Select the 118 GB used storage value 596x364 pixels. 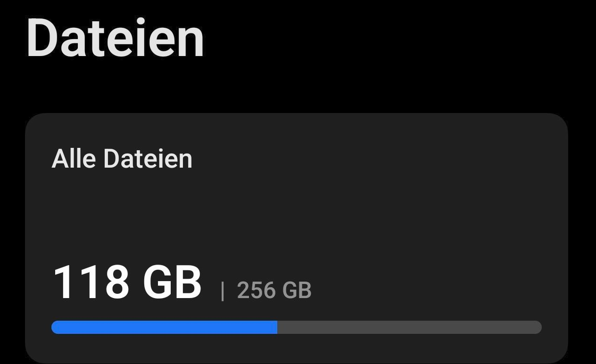pos(127,282)
